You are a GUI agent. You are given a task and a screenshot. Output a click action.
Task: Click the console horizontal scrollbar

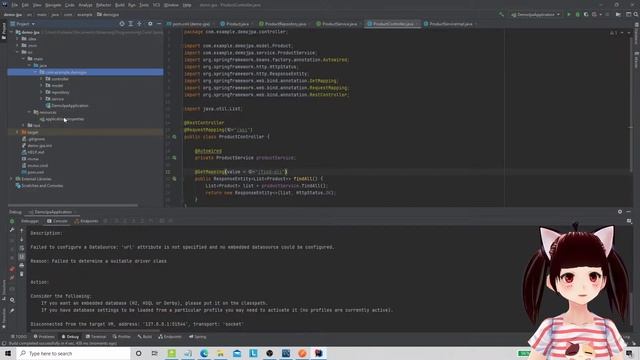click(x=95, y=331)
